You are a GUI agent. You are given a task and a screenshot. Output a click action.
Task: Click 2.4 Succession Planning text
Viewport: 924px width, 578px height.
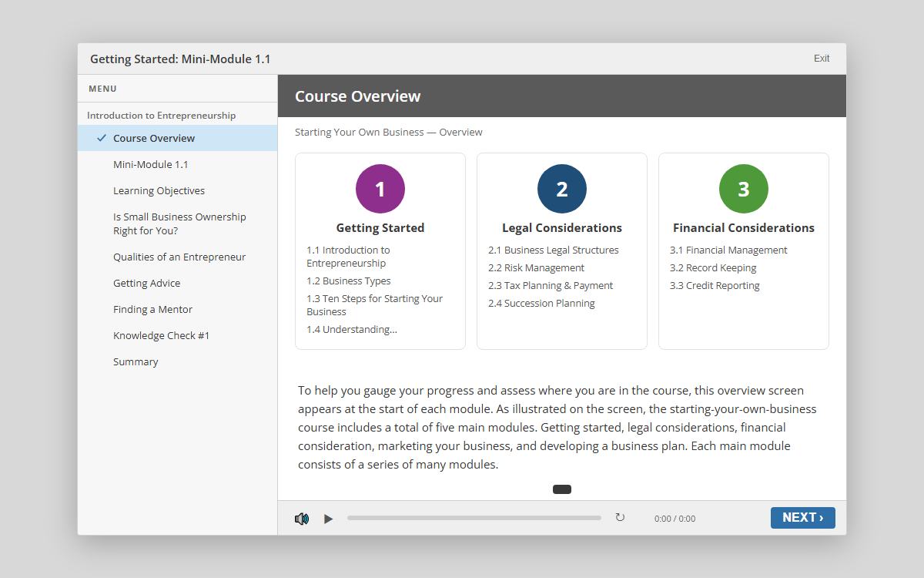(x=541, y=303)
